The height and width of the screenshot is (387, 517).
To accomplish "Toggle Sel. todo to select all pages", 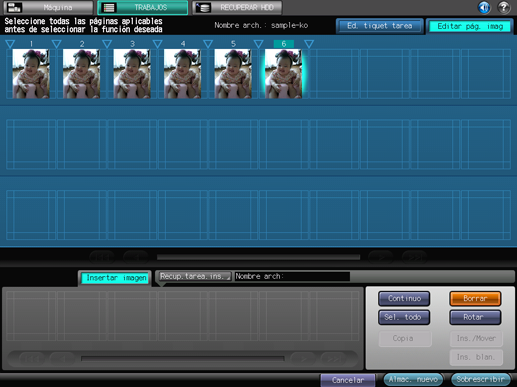I will point(404,317).
